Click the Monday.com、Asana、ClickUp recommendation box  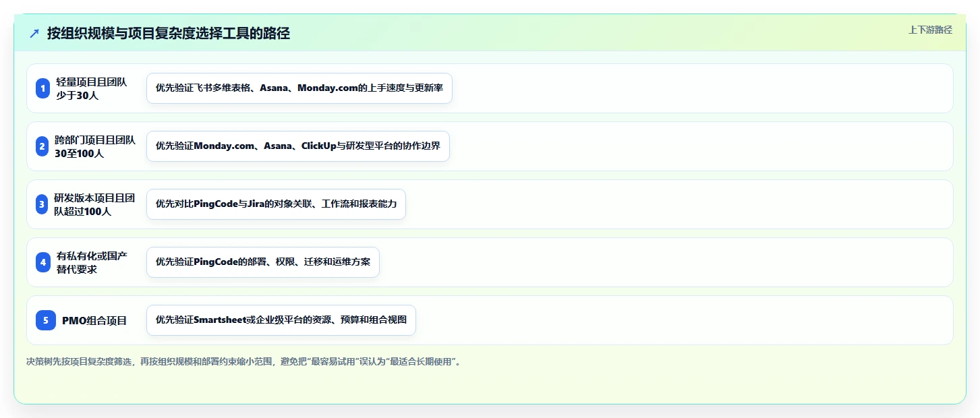[298, 146]
